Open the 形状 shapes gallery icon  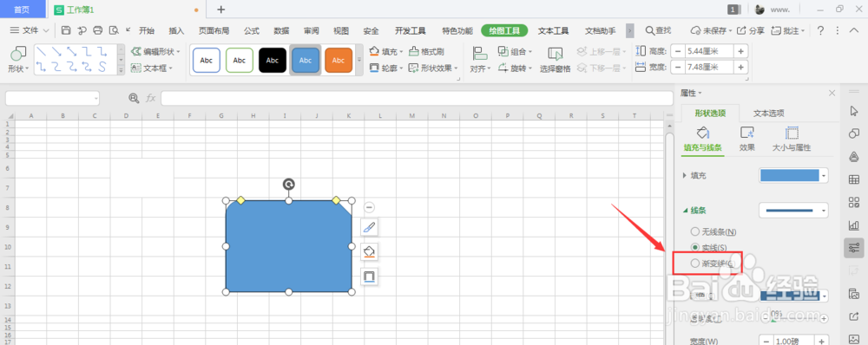click(x=18, y=54)
